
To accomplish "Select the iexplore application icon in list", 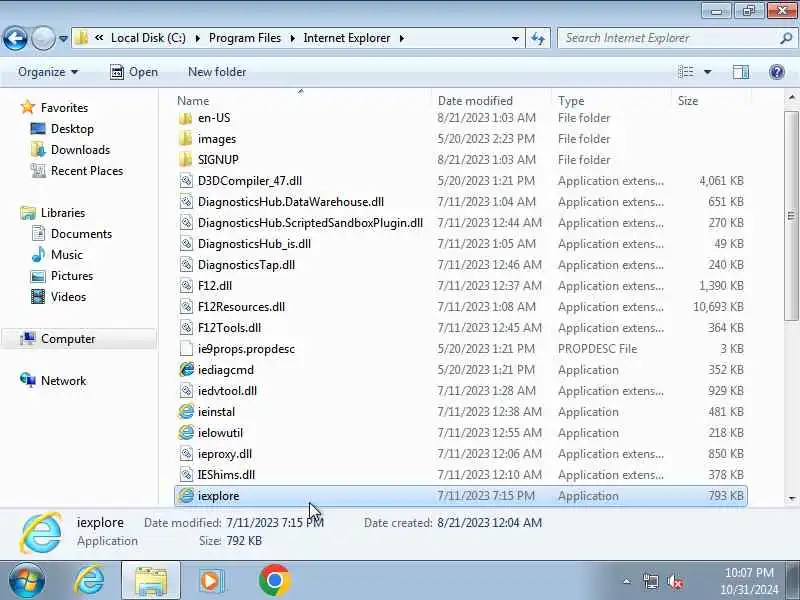I will tap(186, 495).
